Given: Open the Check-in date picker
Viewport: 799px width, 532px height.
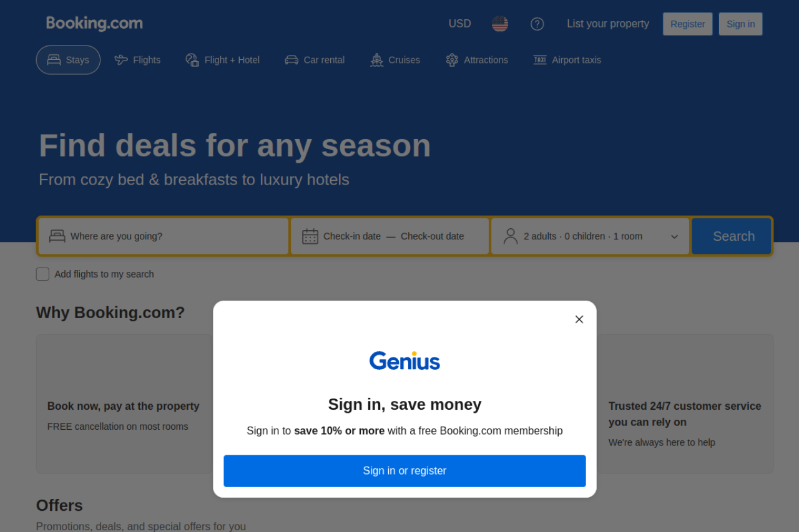Looking at the screenshot, I should (352, 236).
